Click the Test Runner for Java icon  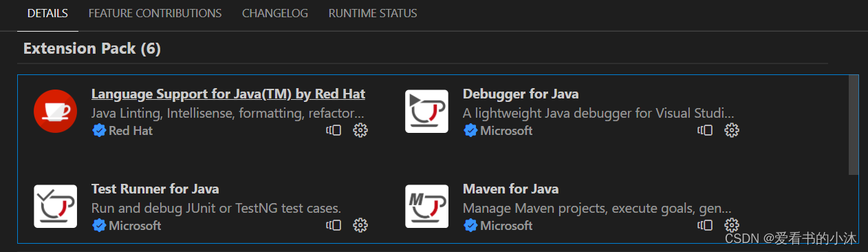(55, 206)
